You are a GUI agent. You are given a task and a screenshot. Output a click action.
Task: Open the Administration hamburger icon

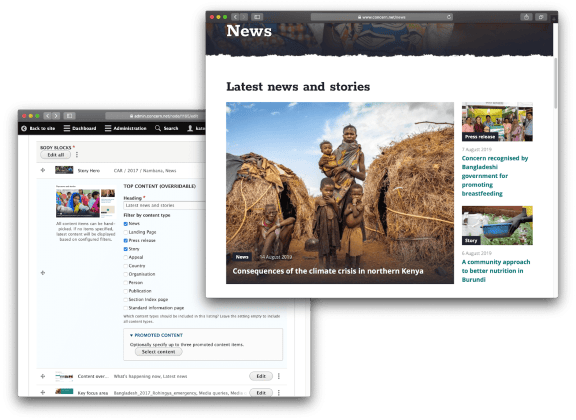pyautogui.click(x=108, y=128)
